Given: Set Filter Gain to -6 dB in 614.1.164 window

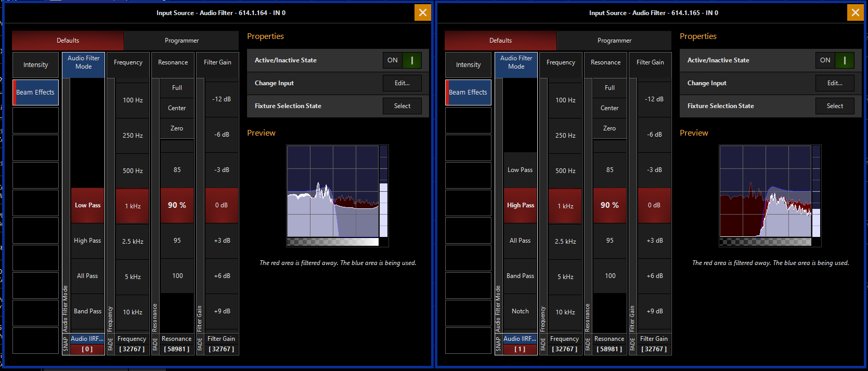Looking at the screenshot, I should point(222,135).
